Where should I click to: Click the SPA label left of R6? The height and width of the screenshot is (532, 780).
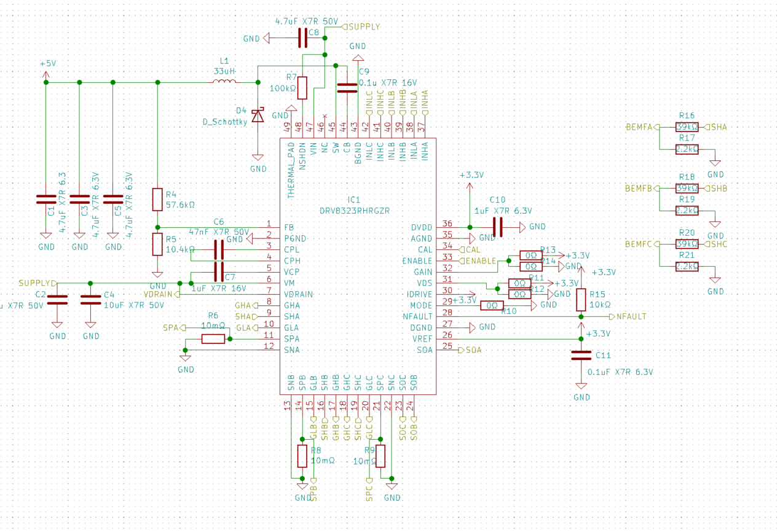tap(173, 327)
